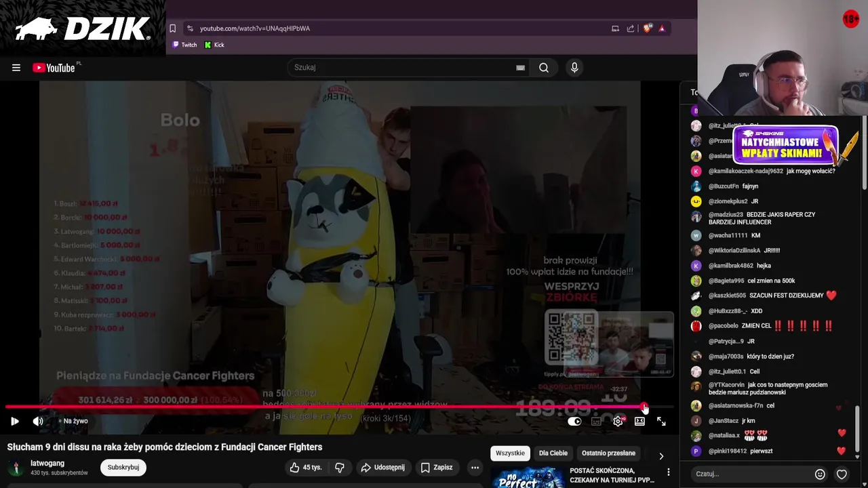Image resolution: width=868 pixels, height=488 pixels.
Task: Open more actions three-dot menu under video
Action: click(x=475, y=467)
